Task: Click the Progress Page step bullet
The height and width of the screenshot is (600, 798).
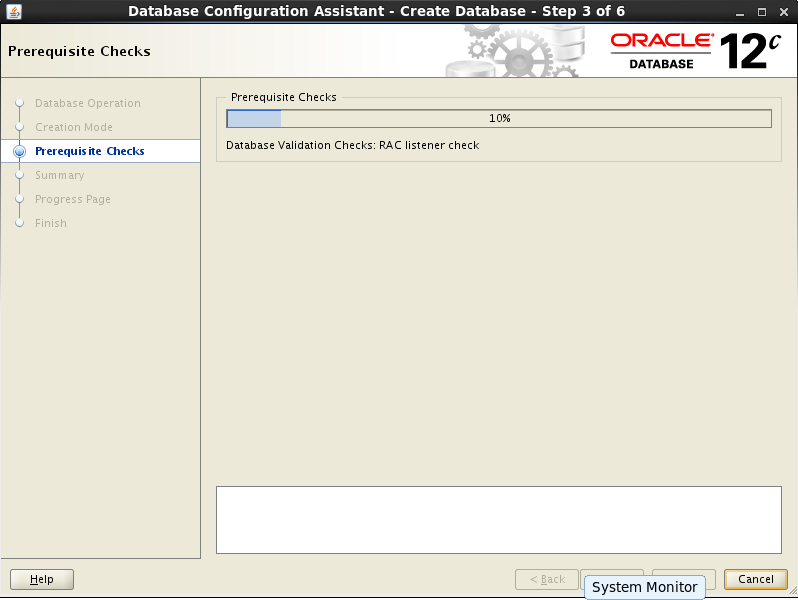Action: [19, 199]
